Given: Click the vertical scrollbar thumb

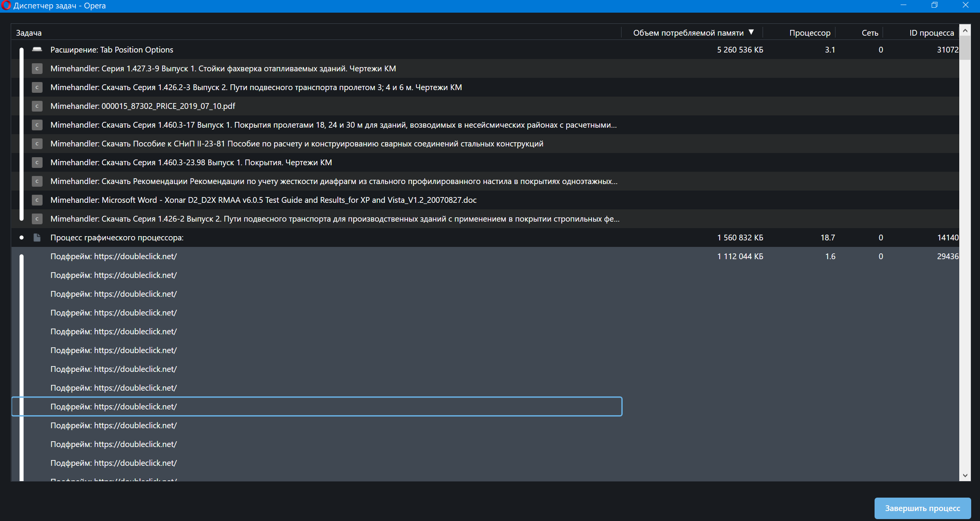Looking at the screenshot, I should coord(965,48).
